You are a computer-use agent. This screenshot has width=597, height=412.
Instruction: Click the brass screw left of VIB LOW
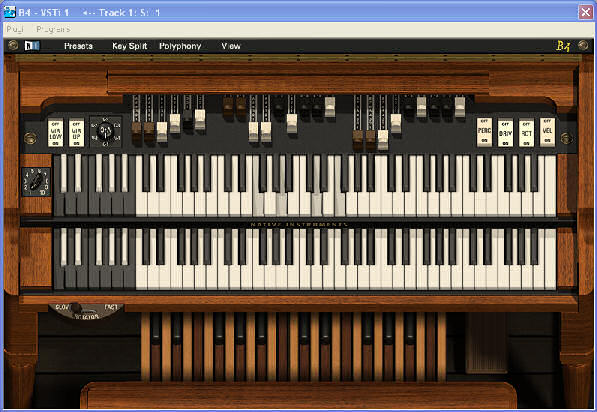(x=30, y=138)
